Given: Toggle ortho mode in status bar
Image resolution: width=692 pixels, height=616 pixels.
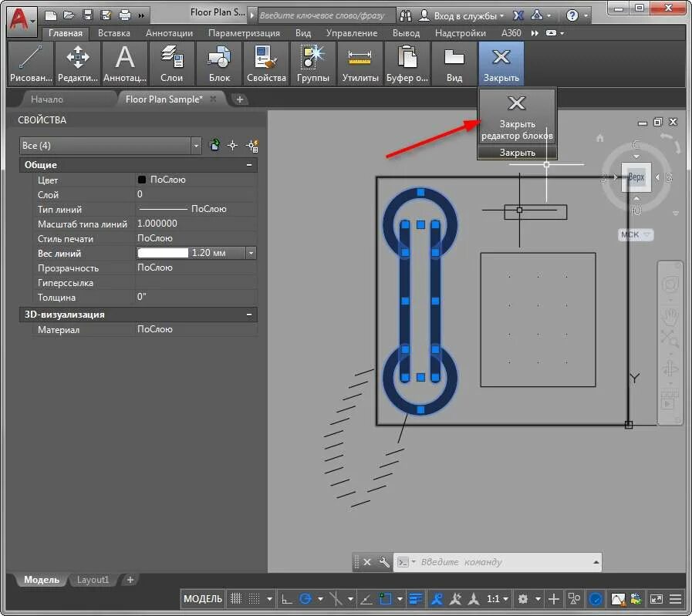Looking at the screenshot, I should (x=286, y=598).
